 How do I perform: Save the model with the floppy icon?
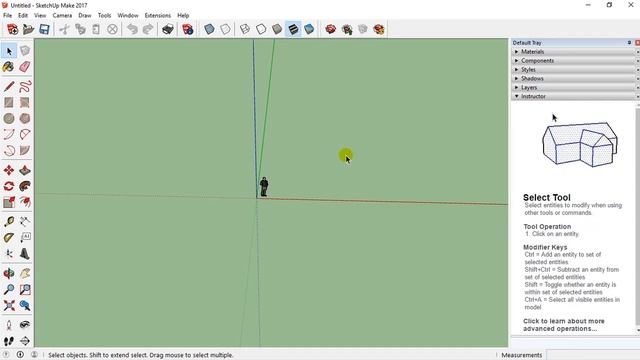tap(44, 29)
